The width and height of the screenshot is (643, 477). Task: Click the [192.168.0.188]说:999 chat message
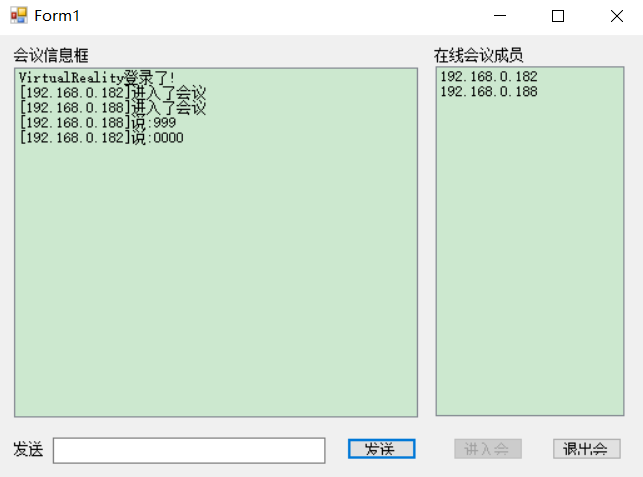point(97,123)
